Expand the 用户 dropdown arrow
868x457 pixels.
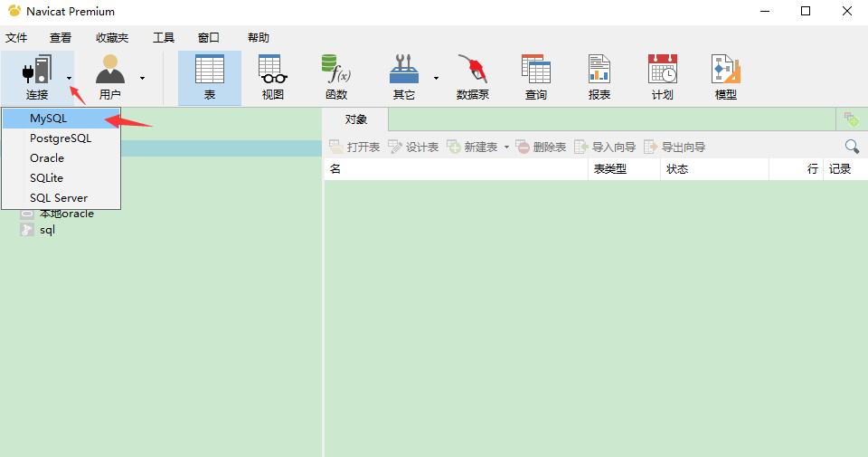point(142,78)
